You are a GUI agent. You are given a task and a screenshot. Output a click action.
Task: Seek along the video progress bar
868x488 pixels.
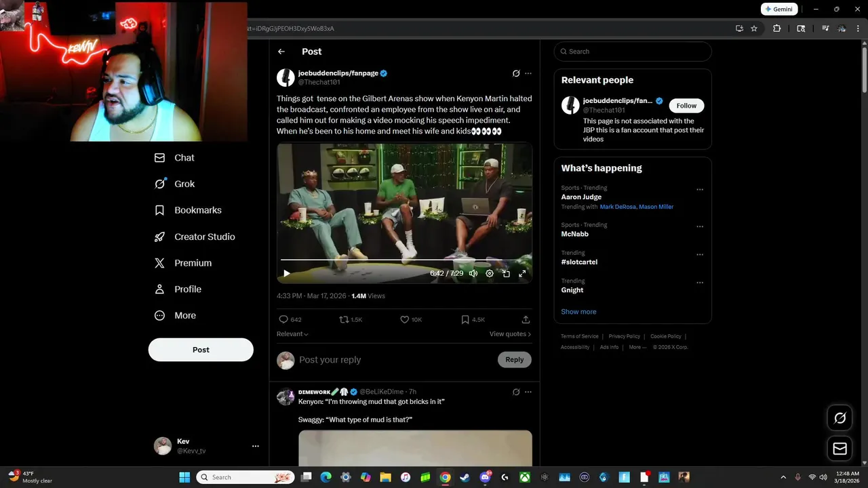405,260
